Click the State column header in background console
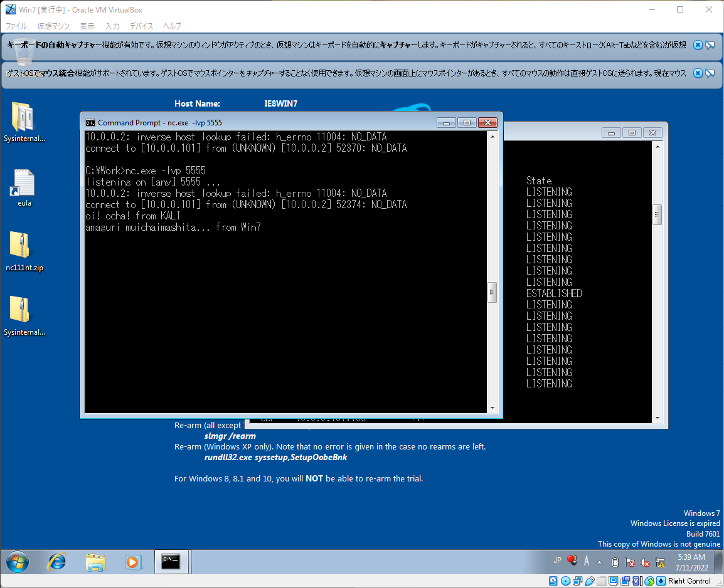 click(x=539, y=181)
